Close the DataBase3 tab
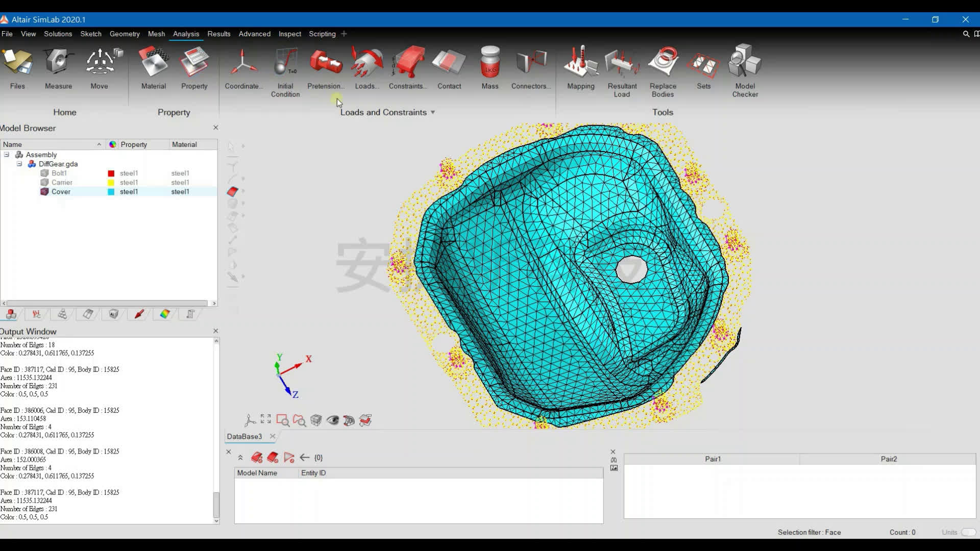 273,436
